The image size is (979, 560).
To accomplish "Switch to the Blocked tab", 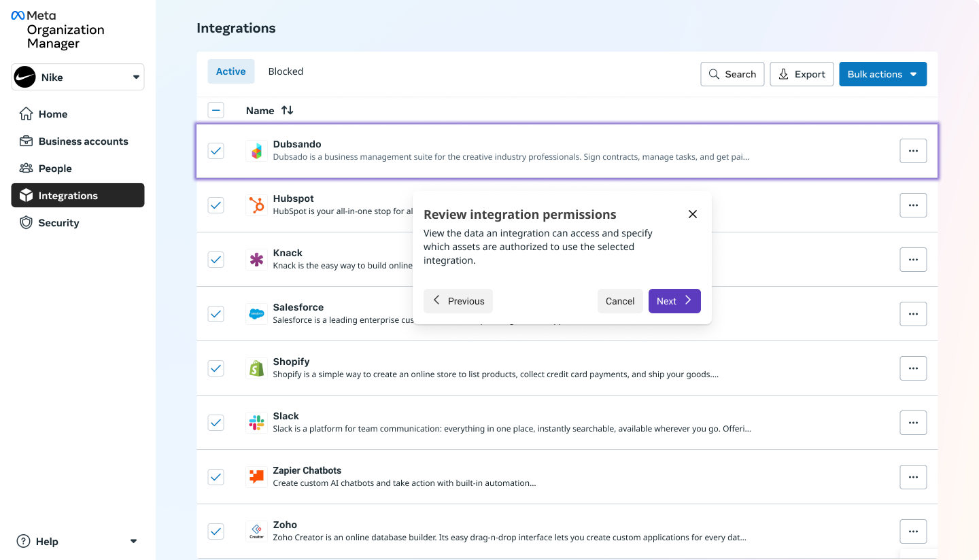I will (286, 71).
